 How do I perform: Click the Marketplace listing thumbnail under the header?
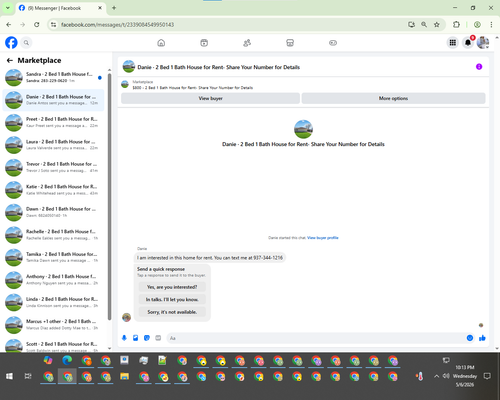coord(125,85)
